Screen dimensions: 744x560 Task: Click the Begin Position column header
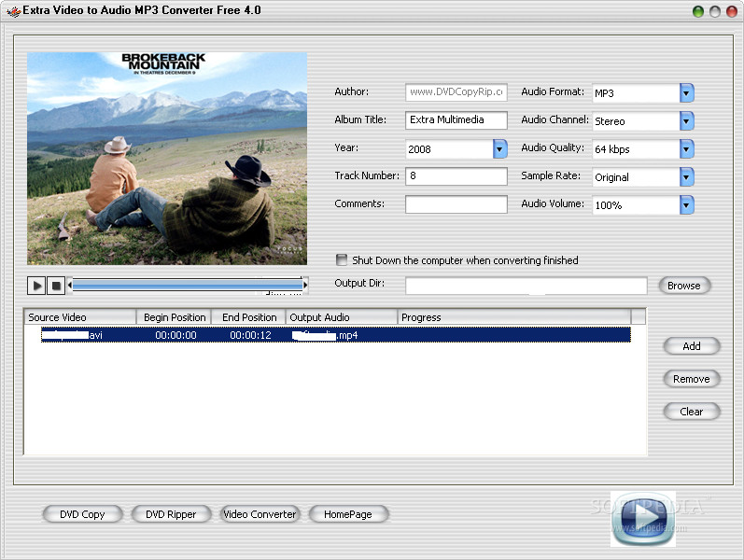coord(174,317)
